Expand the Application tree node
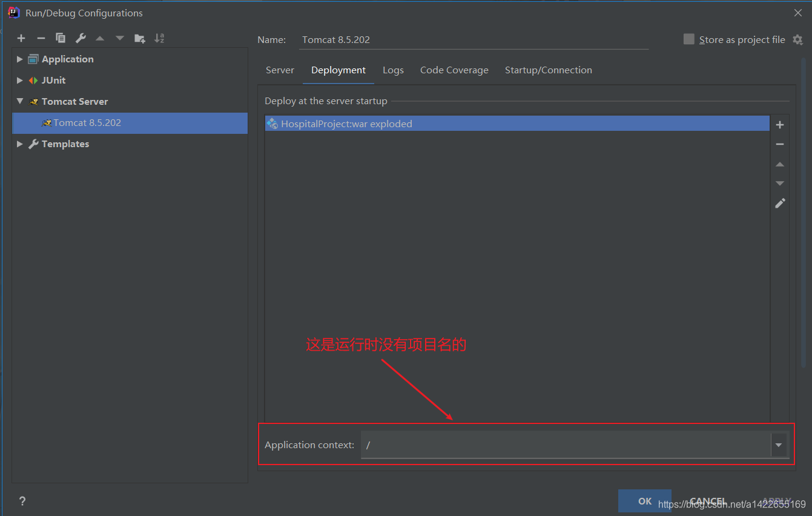 [20, 59]
